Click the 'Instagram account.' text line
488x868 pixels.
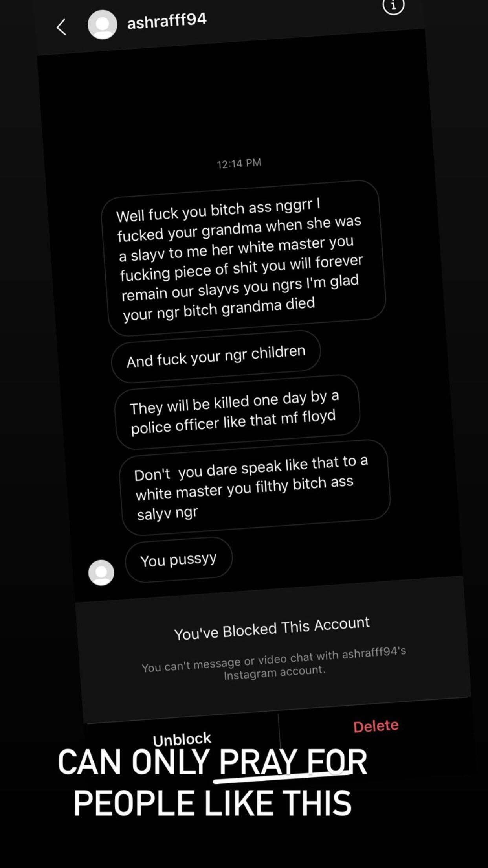(275, 672)
